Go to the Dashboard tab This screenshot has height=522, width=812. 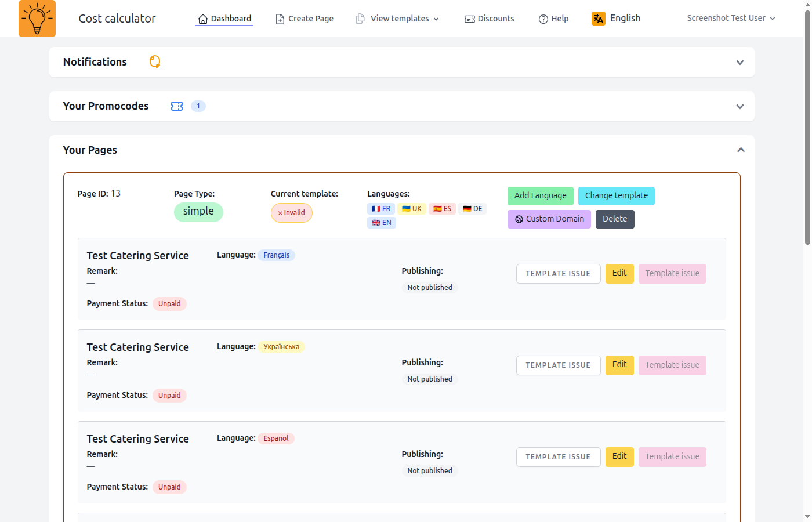click(224, 19)
